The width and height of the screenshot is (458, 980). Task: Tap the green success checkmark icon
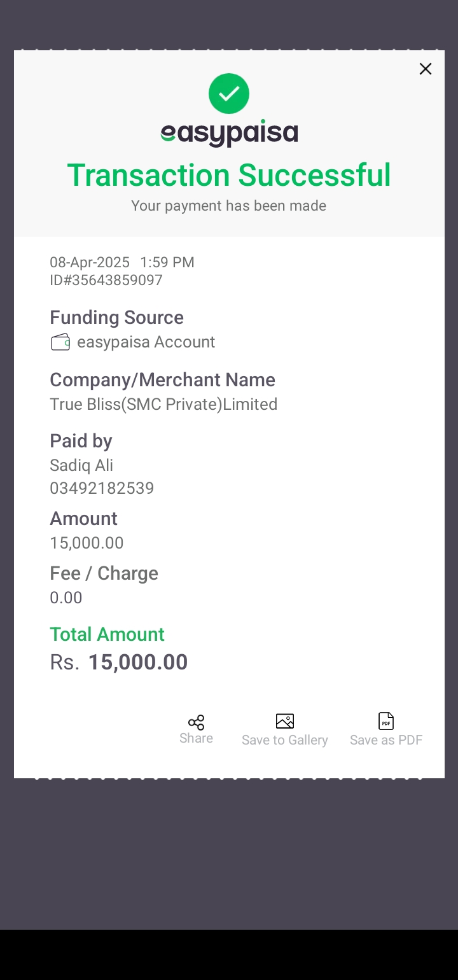tap(229, 94)
